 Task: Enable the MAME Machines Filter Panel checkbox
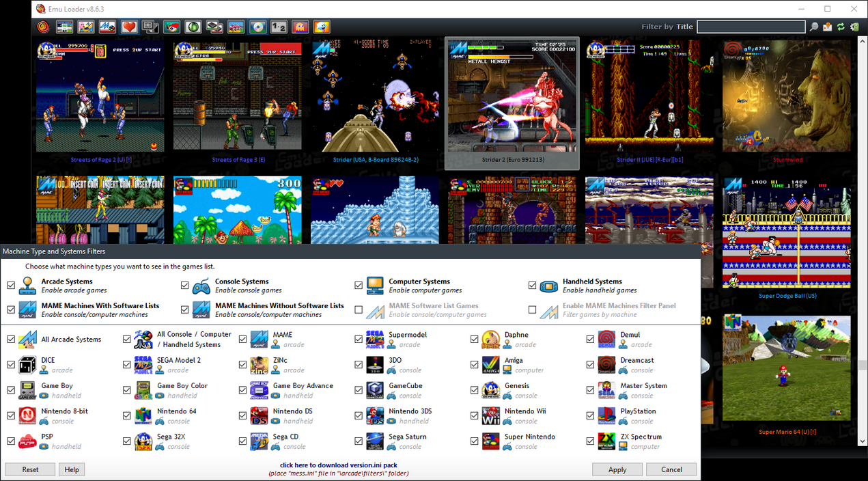(x=532, y=310)
